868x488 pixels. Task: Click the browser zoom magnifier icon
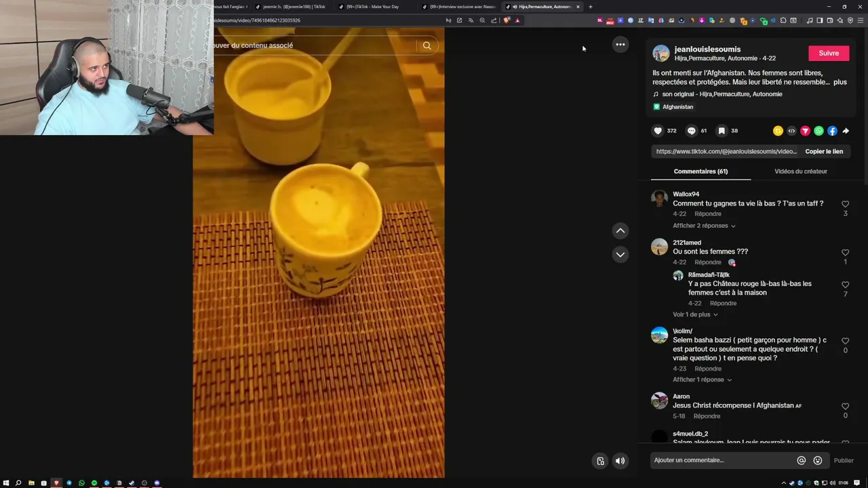tap(482, 20)
